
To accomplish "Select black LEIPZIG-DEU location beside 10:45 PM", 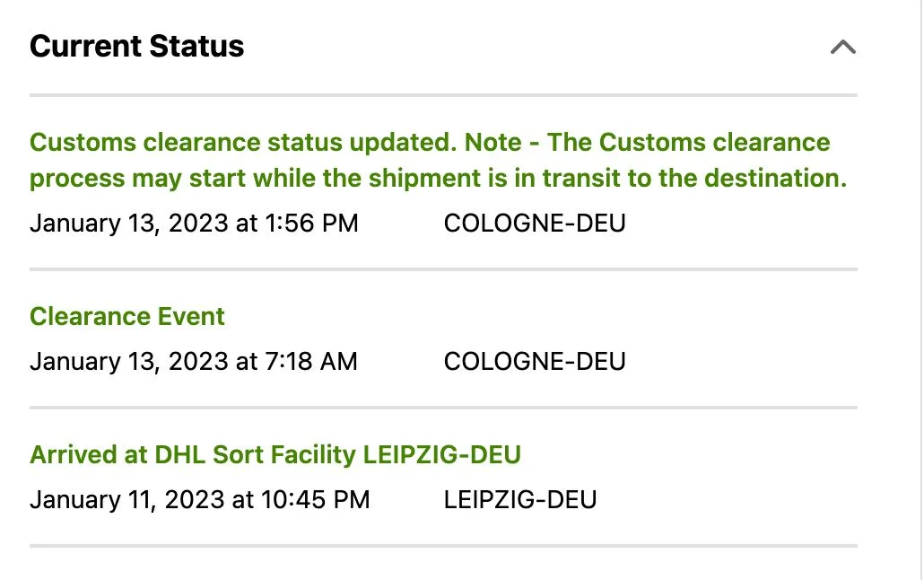I will coord(520,499).
